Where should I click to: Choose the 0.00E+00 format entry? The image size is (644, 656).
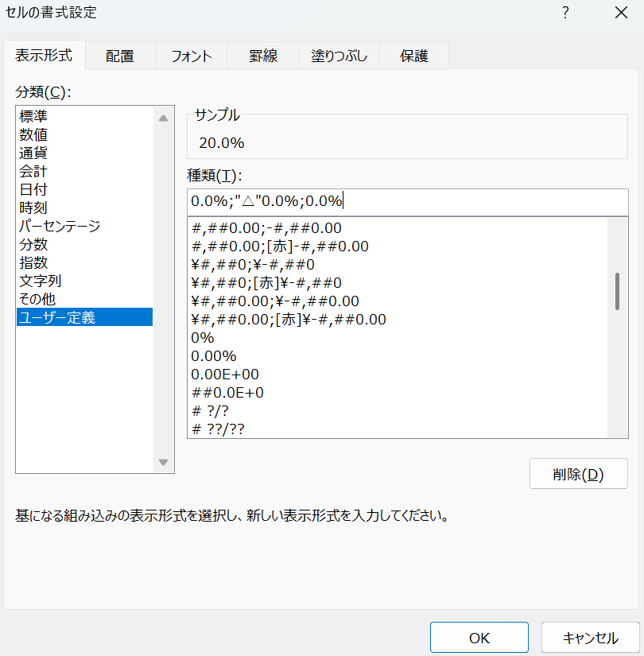click(225, 374)
